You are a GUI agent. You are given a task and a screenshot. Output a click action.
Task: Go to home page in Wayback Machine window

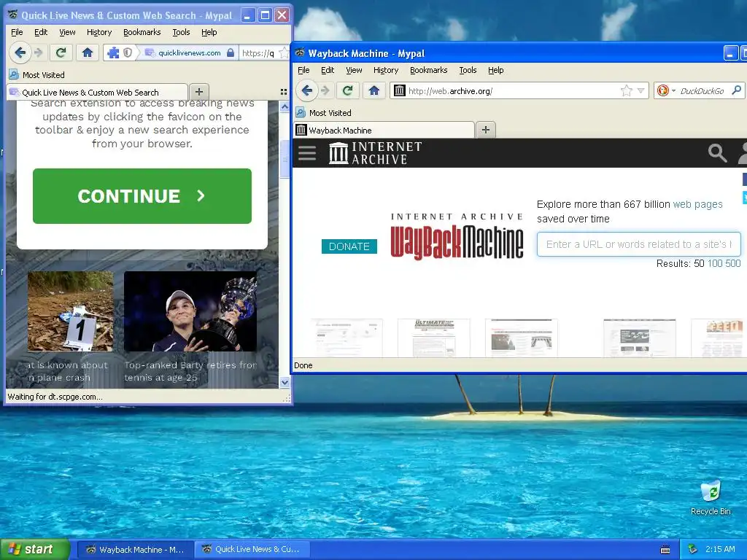click(374, 90)
